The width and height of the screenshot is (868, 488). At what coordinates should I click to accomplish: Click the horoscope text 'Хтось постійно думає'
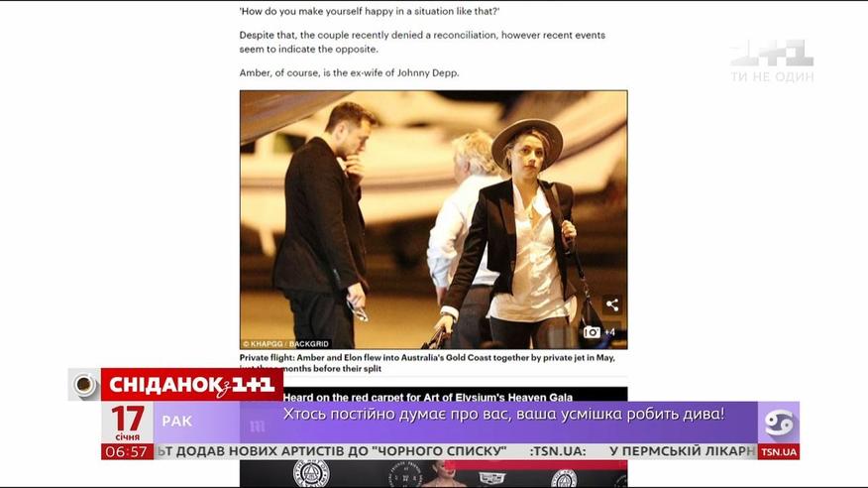503,414
